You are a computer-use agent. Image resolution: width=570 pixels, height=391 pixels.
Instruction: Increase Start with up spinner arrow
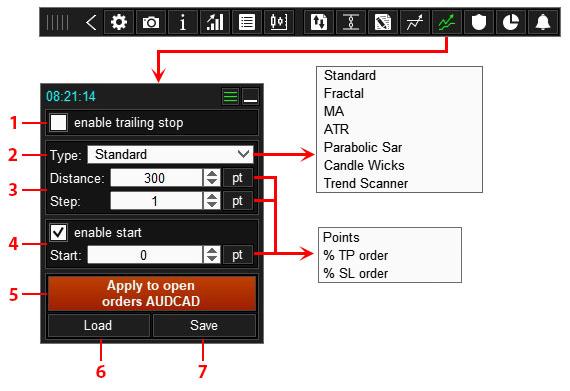tap(212, 250)
